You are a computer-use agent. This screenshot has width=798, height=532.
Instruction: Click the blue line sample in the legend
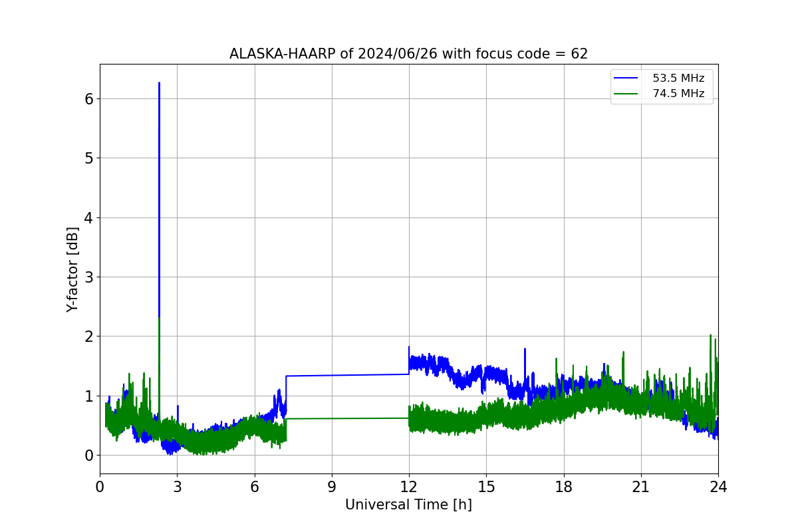[626, 78]
